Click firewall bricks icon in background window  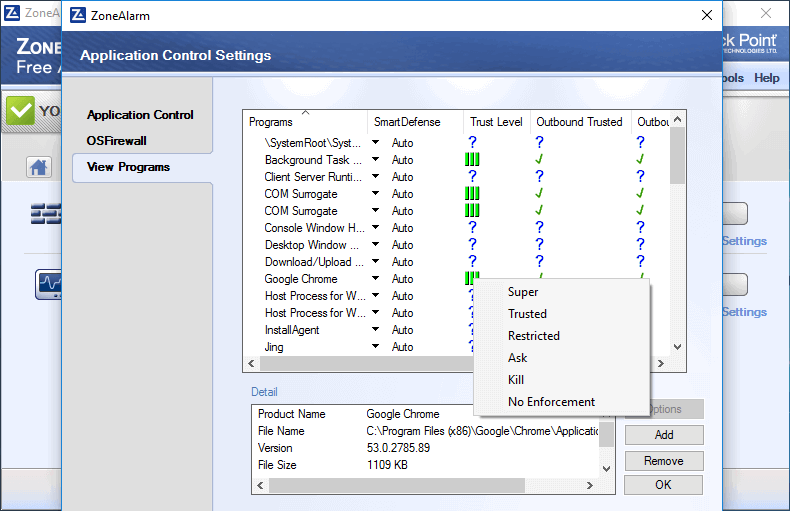tap(46, 214)
